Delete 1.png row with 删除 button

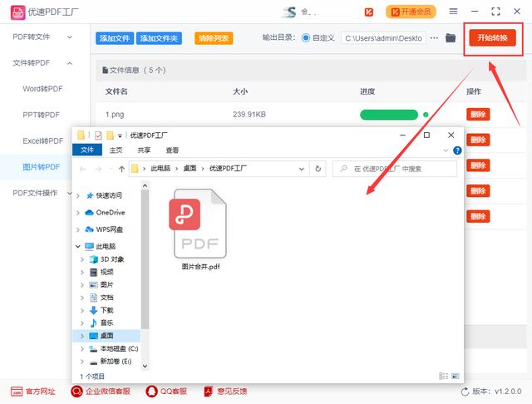[478, 115]
